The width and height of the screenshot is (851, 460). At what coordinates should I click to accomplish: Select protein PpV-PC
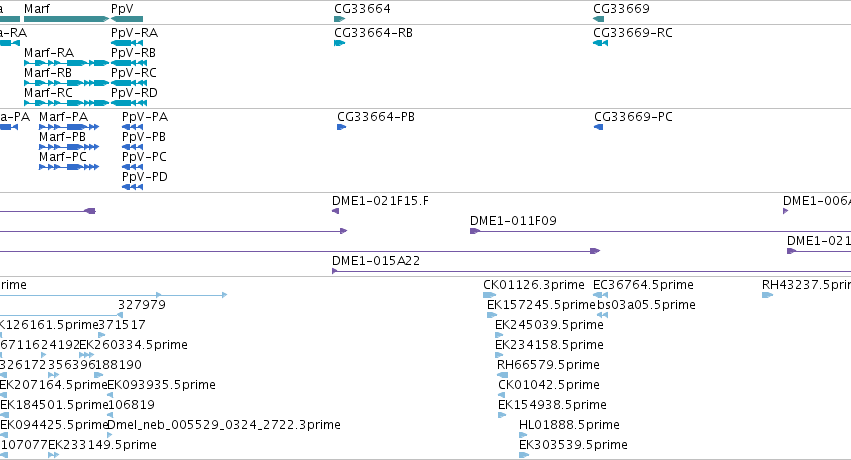(x=132, y=167)
